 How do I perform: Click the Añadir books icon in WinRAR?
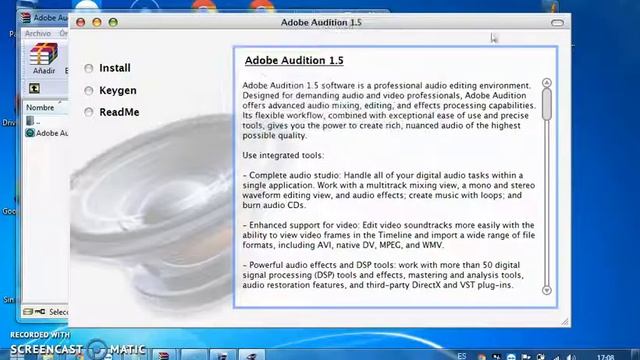coord(44,54)
